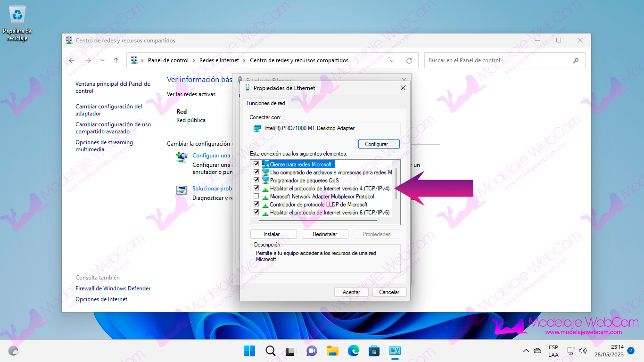Click the Recycle Bin desktop icon
644x362 pixels.
(x=17, y=16)
